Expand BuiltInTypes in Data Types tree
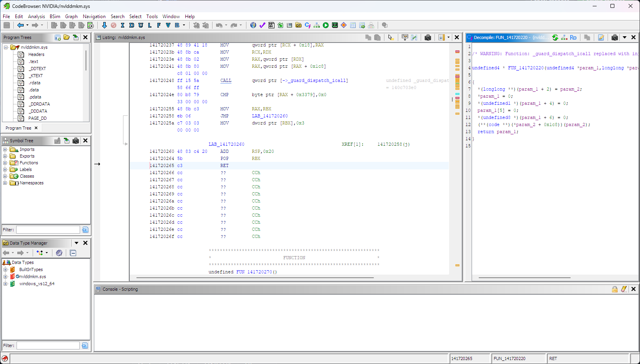Image resolution: width=640 pixels, height=364 pixels. click(6, 269)
